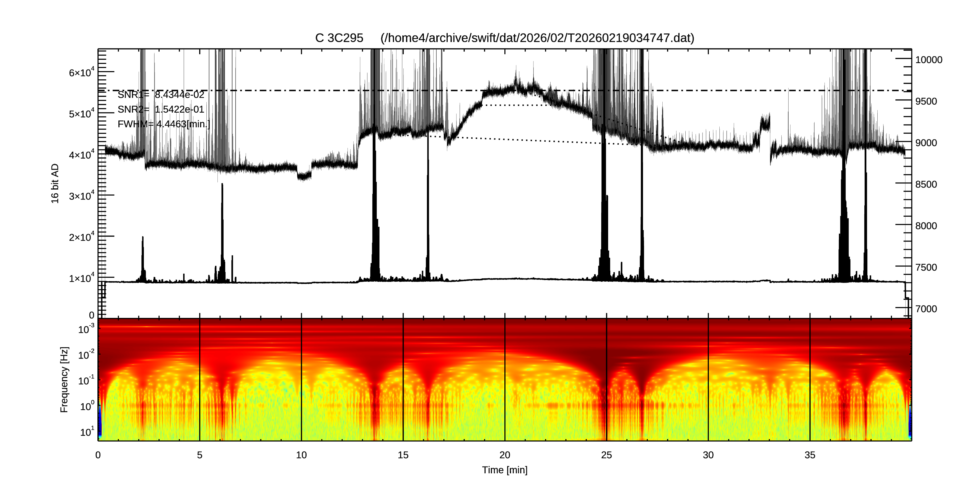
Task: Click the 5 minute x-axis tick label
Action: point(200,455)
